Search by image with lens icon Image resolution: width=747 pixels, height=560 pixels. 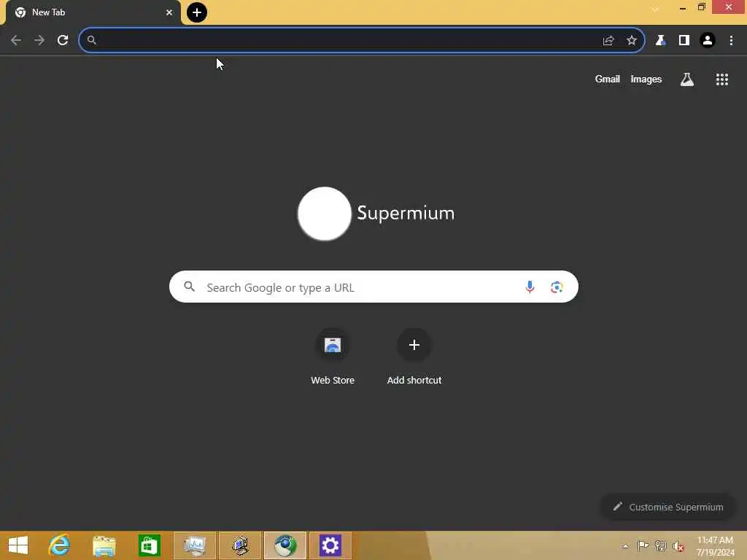(557, 287)
